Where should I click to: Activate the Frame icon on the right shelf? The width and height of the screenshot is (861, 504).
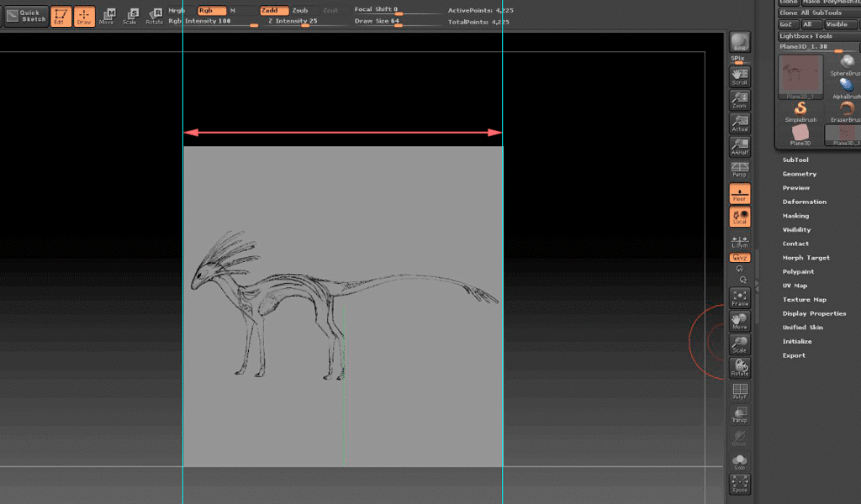point(739,297)
